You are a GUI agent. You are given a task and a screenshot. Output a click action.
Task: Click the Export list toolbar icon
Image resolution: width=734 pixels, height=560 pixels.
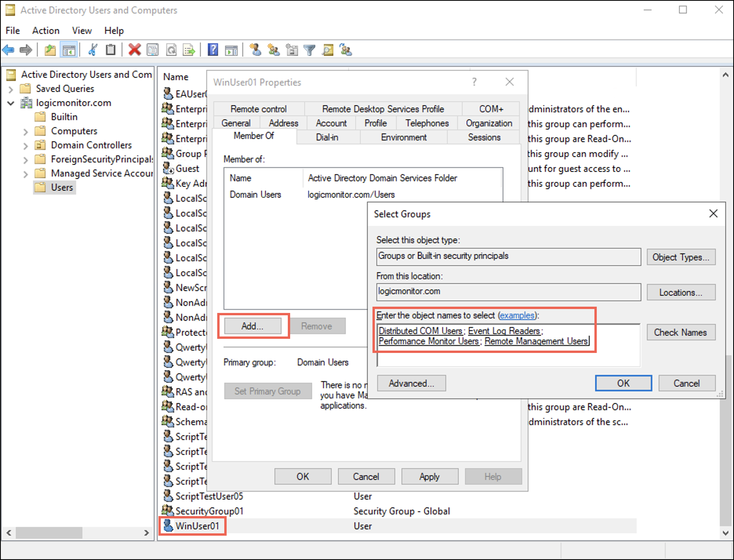(189, 50)
